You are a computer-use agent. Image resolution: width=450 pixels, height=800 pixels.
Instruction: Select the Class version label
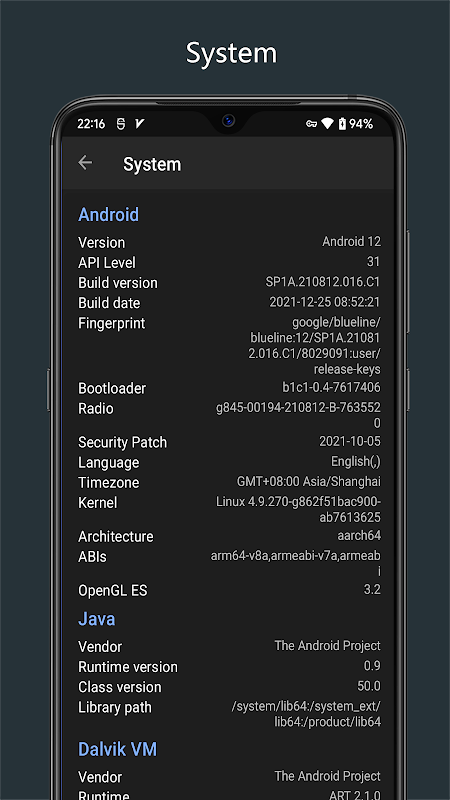pyautogui.click(x=120, y=687)
